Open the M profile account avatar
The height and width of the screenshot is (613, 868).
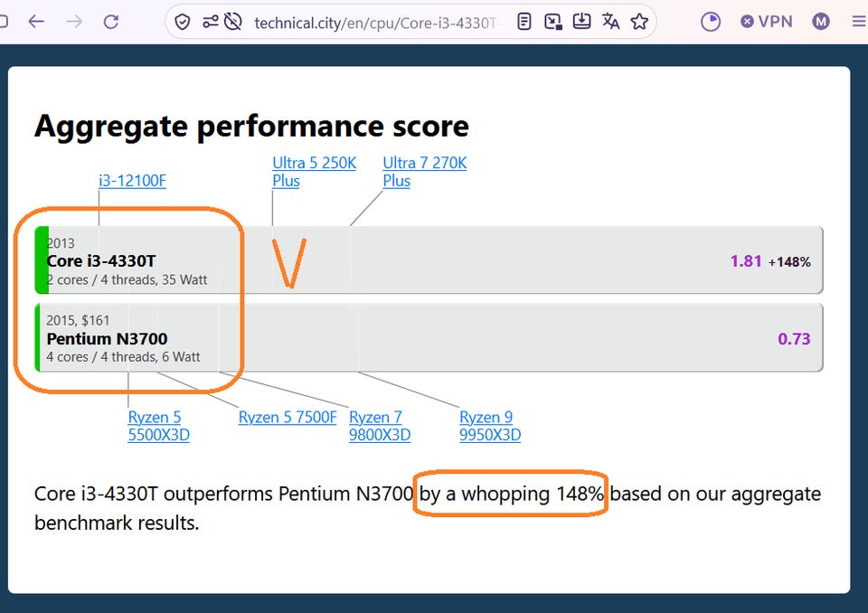click(x=820, y=22)
